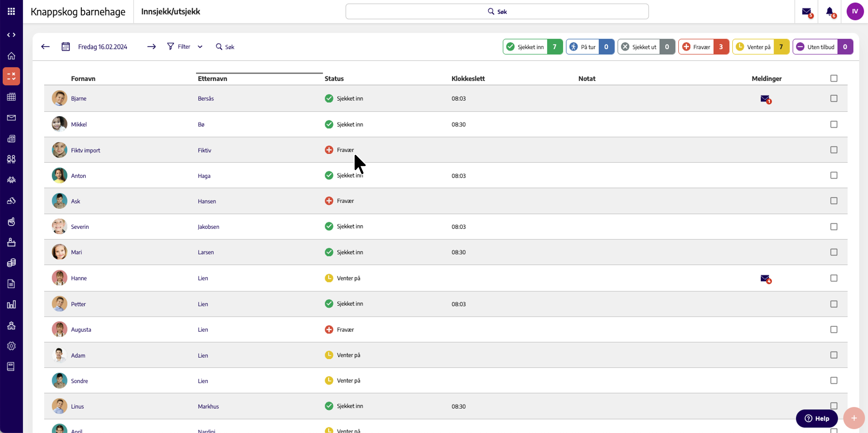868x433 pixels.
Task: Click the top global search field
Action: coord(497,12)
